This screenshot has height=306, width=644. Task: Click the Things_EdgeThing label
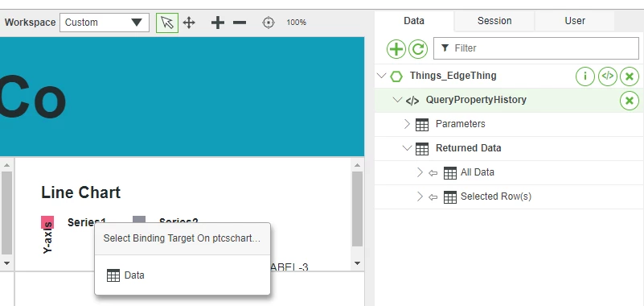(453, 76)
